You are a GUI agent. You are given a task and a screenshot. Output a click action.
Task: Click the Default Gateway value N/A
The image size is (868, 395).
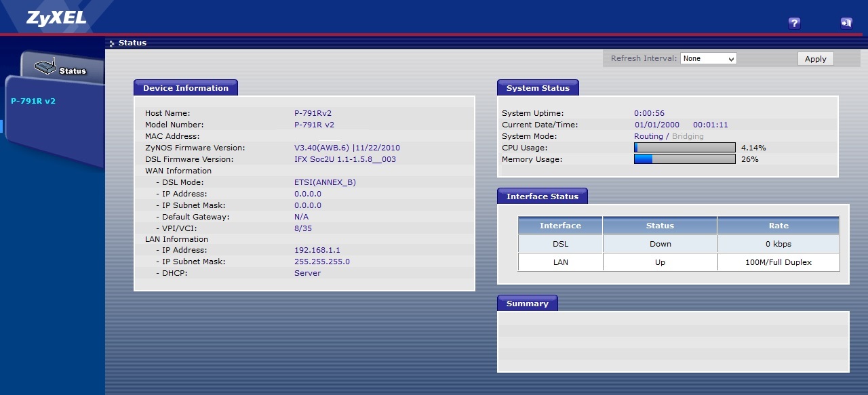[x=301, y=217]
